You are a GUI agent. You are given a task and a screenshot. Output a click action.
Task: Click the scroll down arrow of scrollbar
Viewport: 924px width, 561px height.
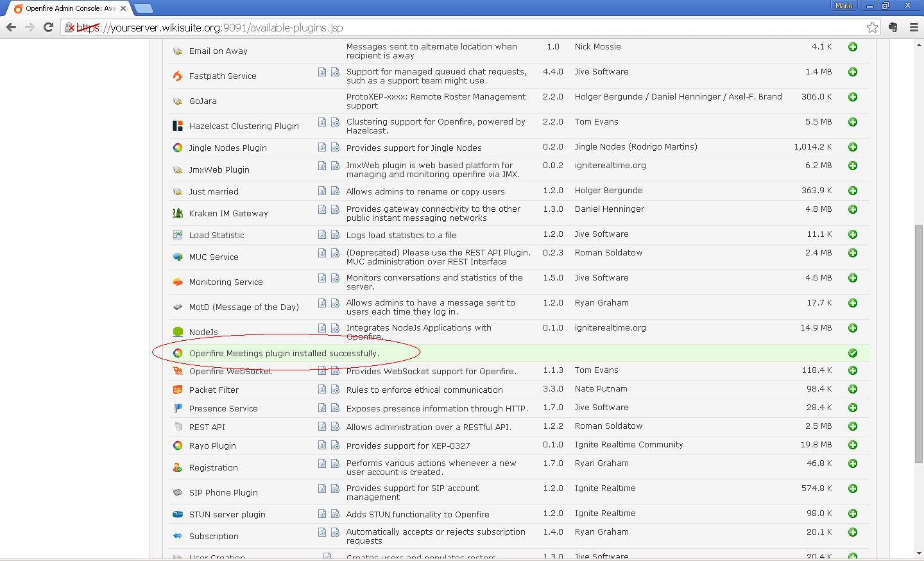(919, 553)
